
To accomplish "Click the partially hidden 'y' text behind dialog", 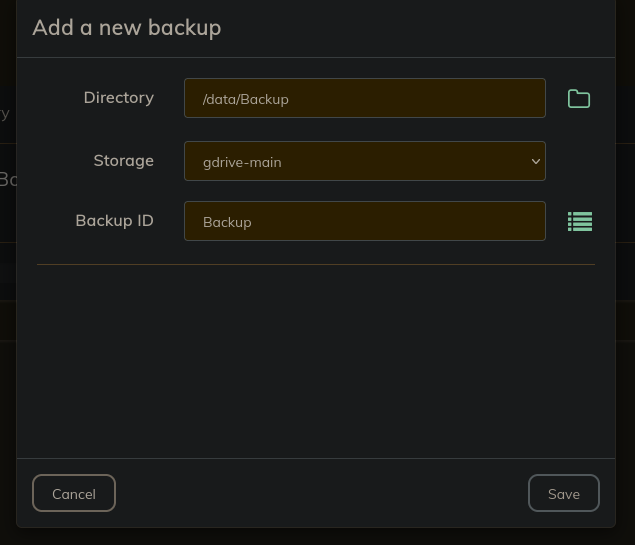I will (5, 112).
